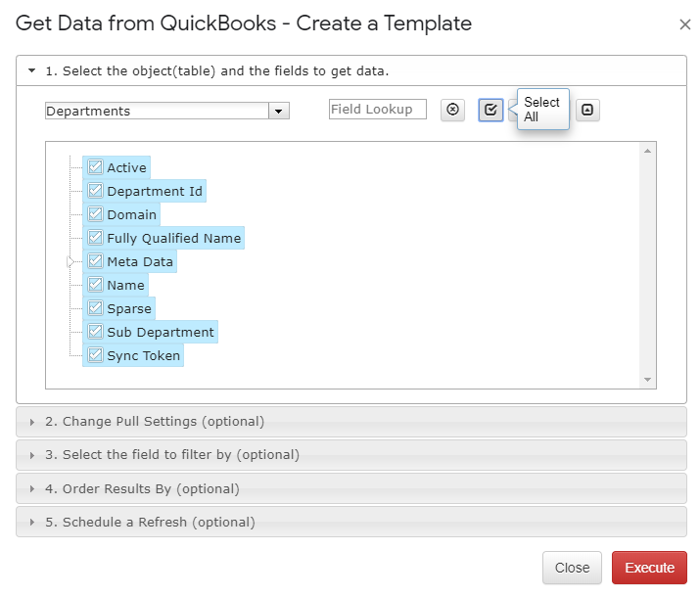
Task: Focus the Field Lookup input box
Action: tap(378, 110)
